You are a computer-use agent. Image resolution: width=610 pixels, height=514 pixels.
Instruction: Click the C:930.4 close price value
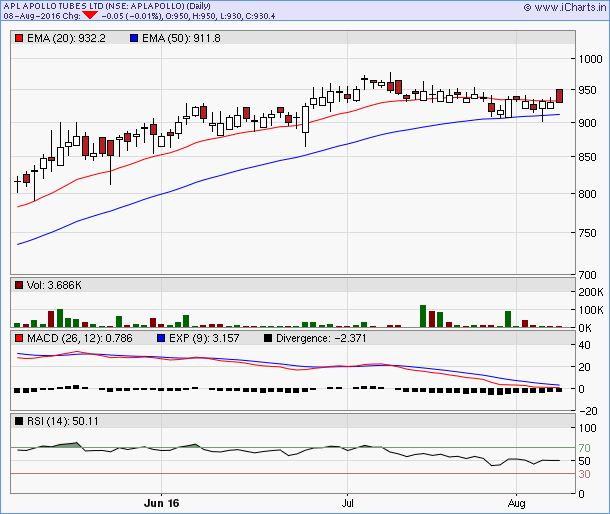pyautogui.click(x=260, y=16)
